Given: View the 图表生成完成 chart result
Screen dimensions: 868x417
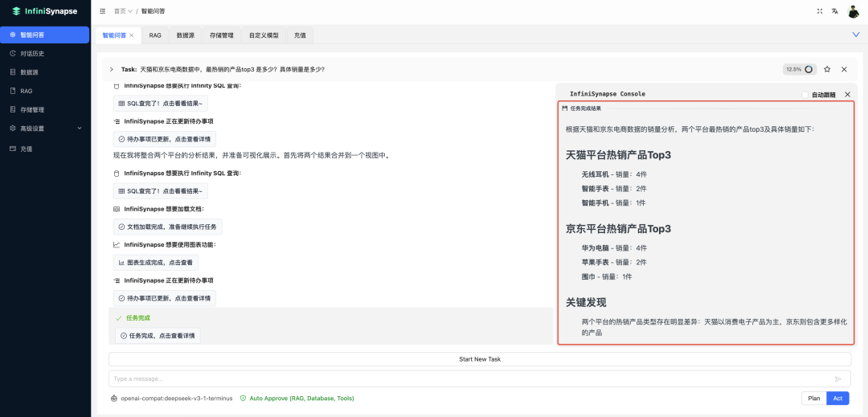Looking at the screenshot, I should point(156,262).
